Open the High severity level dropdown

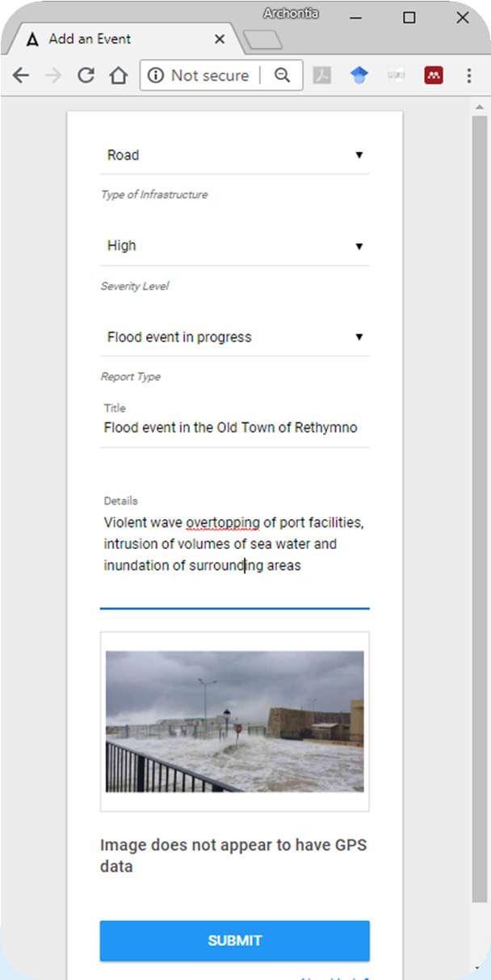tap(234, 246)
